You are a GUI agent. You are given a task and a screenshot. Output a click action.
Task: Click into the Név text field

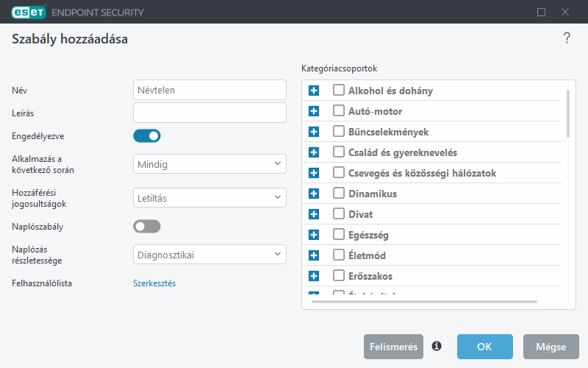209,90
